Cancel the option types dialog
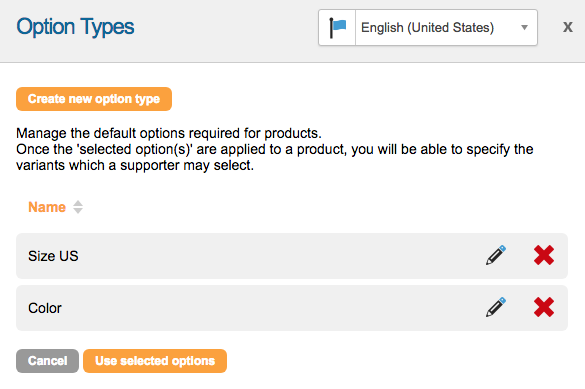585x389 pixels. point(47,361)
